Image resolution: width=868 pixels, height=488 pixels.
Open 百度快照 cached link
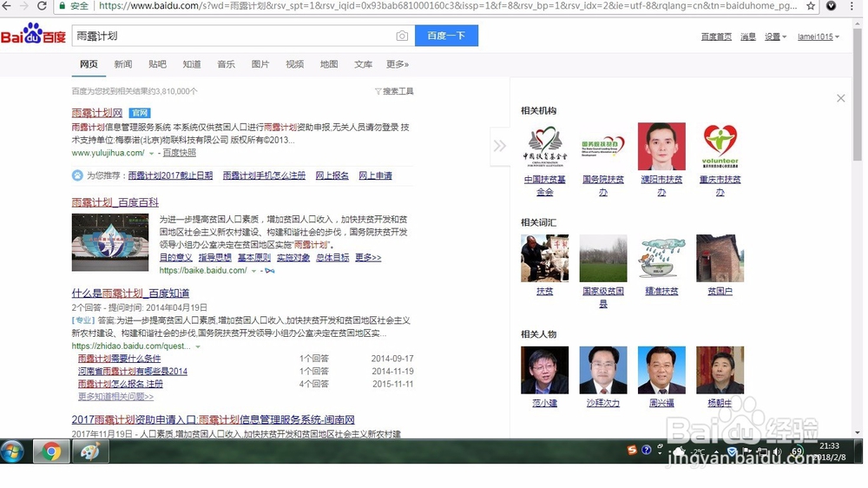[x=179, y=153]
